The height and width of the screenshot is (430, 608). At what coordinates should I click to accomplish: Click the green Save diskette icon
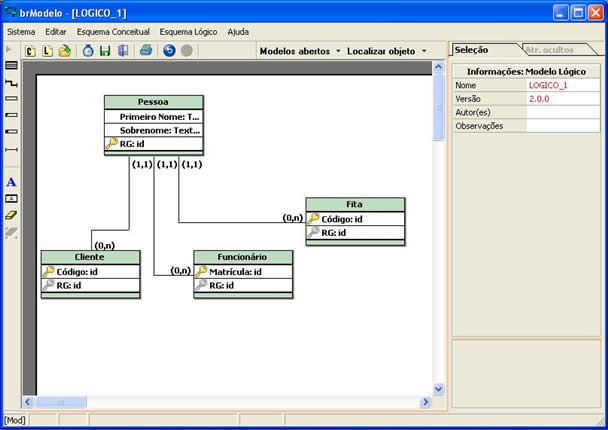point(105,50)
